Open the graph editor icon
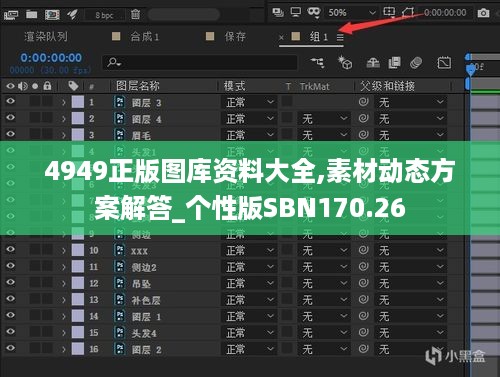Image resolution: width=500 pixels, height=377 pixels. click(x=444, y=63)
